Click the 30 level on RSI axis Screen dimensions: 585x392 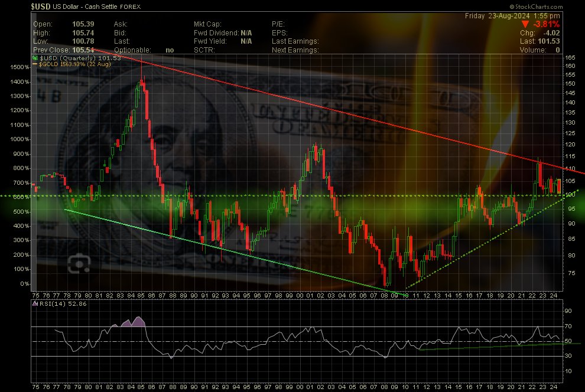(568, 356)
